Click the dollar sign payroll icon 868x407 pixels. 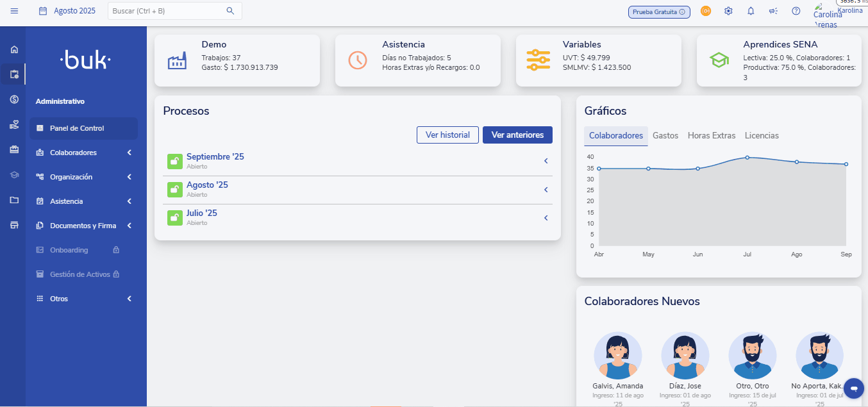pyautogui.click(x=14, y=99)
